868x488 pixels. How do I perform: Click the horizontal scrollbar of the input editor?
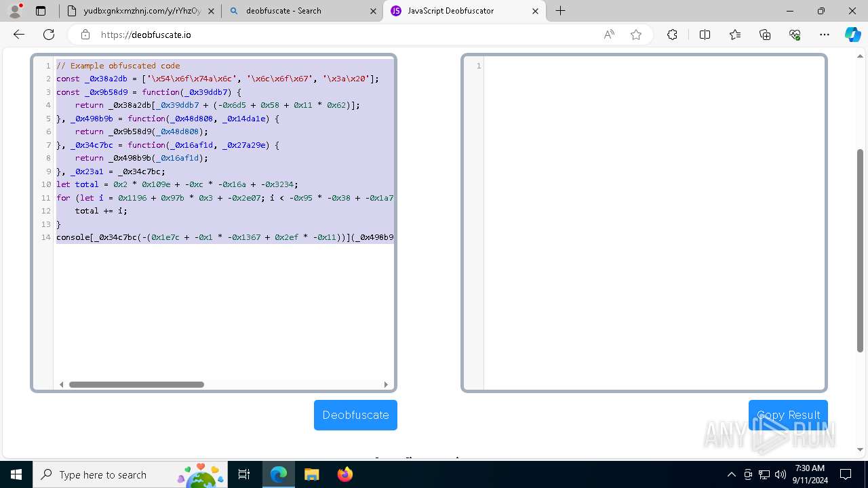click(x=136, y=384)
